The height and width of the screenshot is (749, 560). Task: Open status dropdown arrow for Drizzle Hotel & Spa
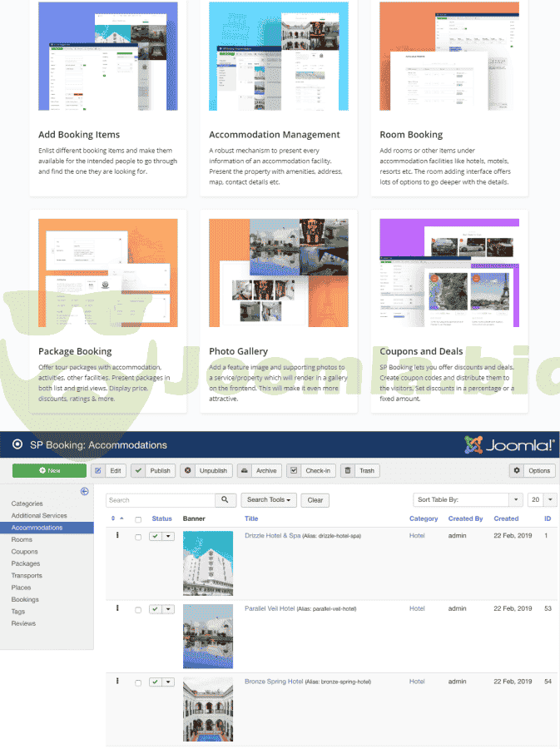coord(169,537)
